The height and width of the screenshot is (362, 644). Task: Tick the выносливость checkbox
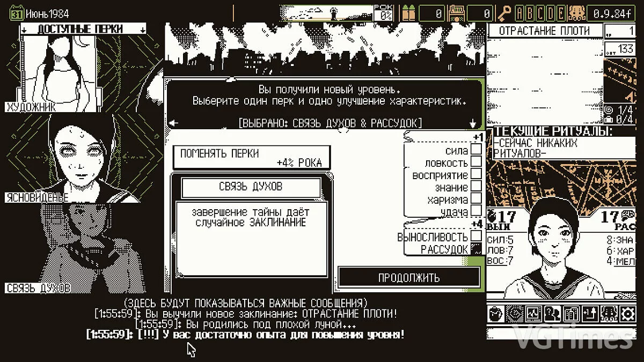476,237
